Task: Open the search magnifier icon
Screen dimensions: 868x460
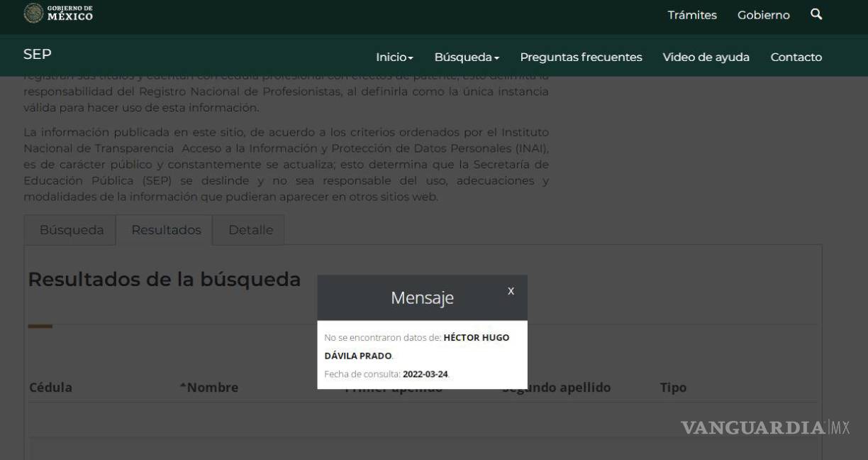Action: (816, 14)
